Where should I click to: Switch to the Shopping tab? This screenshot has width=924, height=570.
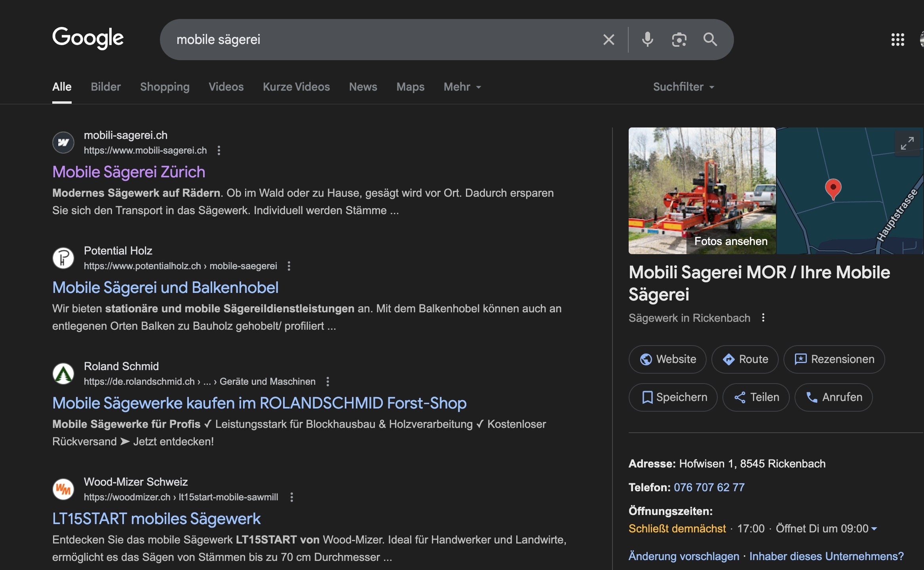[165, 87]
